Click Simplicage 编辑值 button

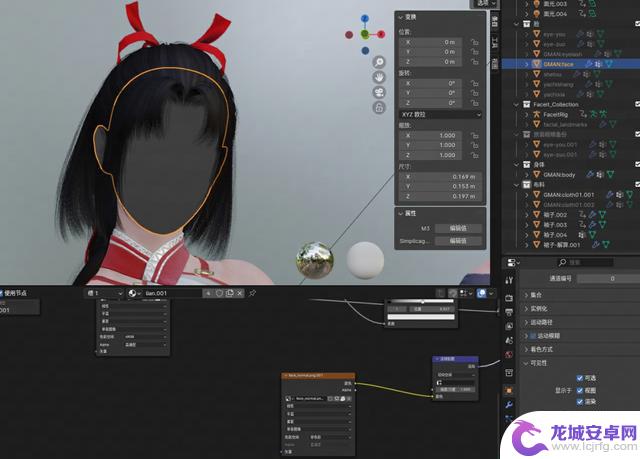point(458,241)
